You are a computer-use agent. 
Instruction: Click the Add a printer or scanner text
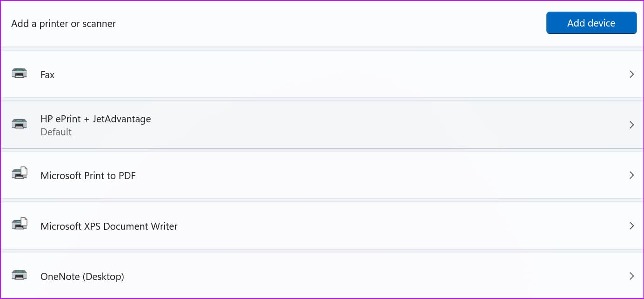pyautogui.click(x=63, y=24)
